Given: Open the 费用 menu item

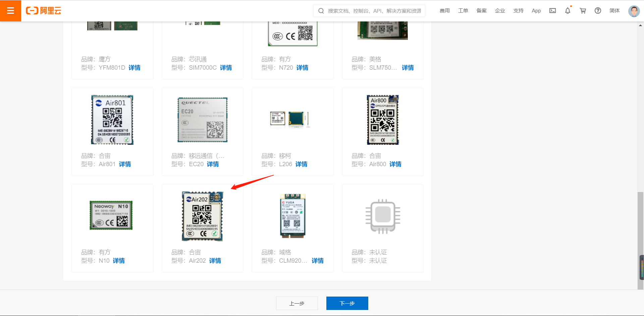Looking at the screenshot, I should (444, 10).
